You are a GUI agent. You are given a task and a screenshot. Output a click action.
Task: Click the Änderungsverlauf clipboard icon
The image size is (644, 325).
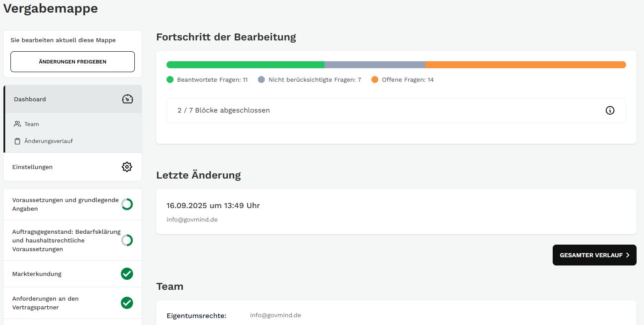point(17,141)
